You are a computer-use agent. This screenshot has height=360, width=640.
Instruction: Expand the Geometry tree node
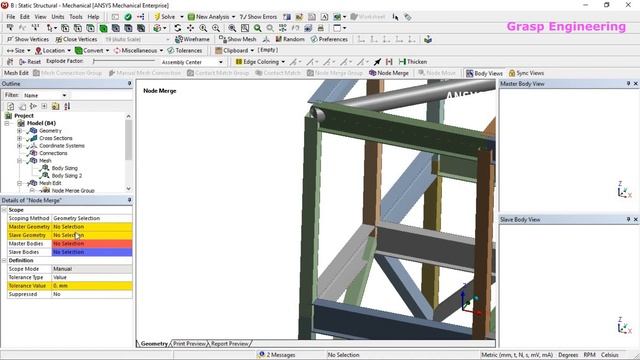19,131
